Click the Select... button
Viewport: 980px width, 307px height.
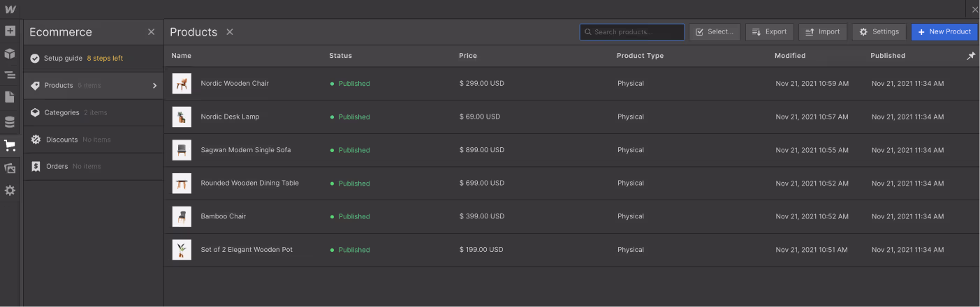coord(715,32)
